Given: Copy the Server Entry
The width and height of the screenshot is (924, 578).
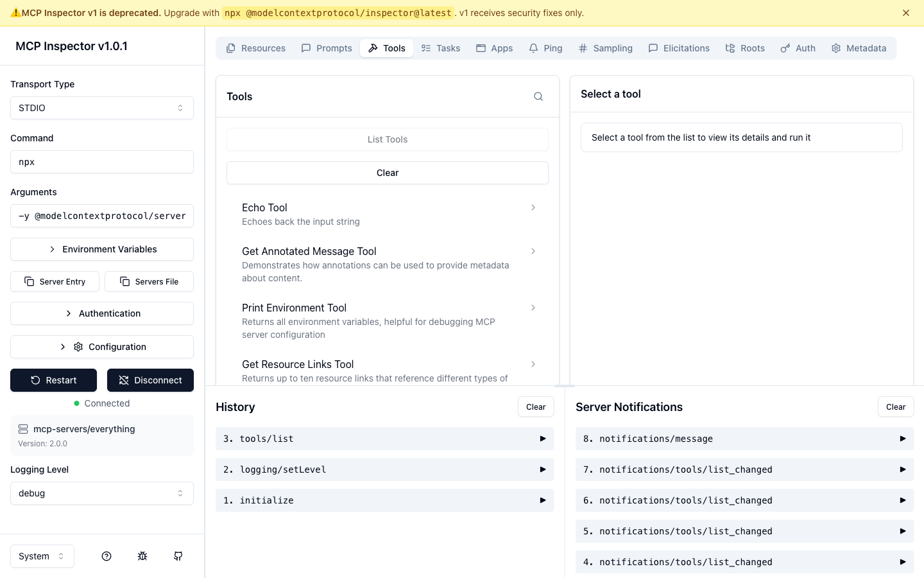Looking at the screenshot, I should click(55, 281).
